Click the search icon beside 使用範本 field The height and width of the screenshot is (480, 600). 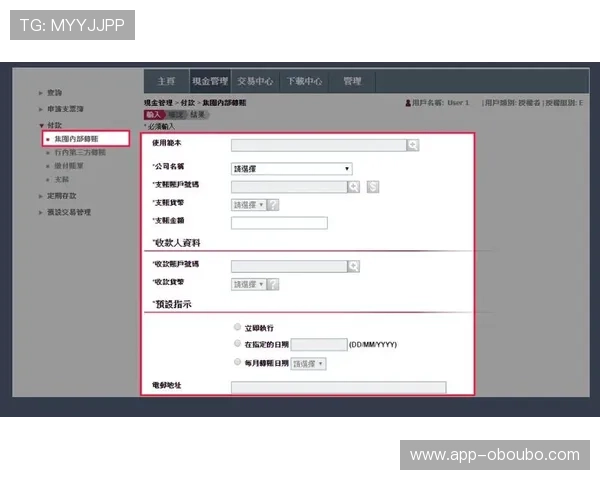click(412, 145)
